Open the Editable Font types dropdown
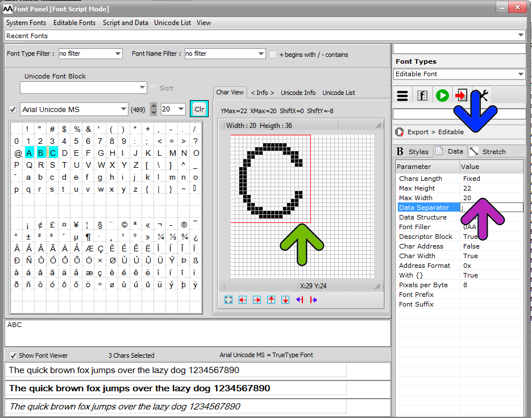This screenshot has height=418, width=532. point(459,74)
